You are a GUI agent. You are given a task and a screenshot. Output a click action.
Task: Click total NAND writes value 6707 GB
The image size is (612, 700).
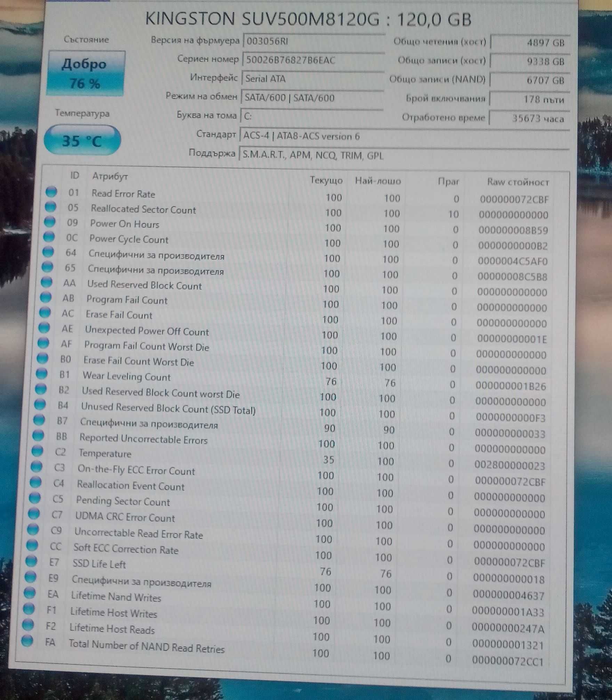click(530, 80)
